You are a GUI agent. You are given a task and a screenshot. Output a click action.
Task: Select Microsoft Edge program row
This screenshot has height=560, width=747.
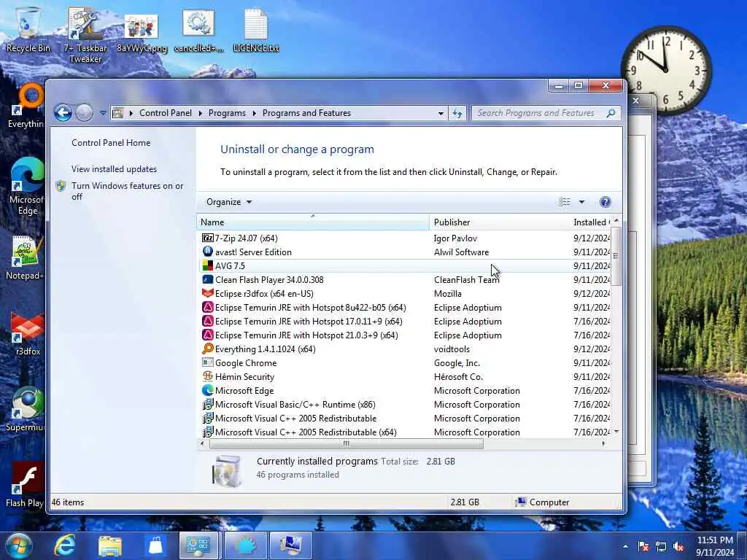pyautogui.click(x=405, y=390)
